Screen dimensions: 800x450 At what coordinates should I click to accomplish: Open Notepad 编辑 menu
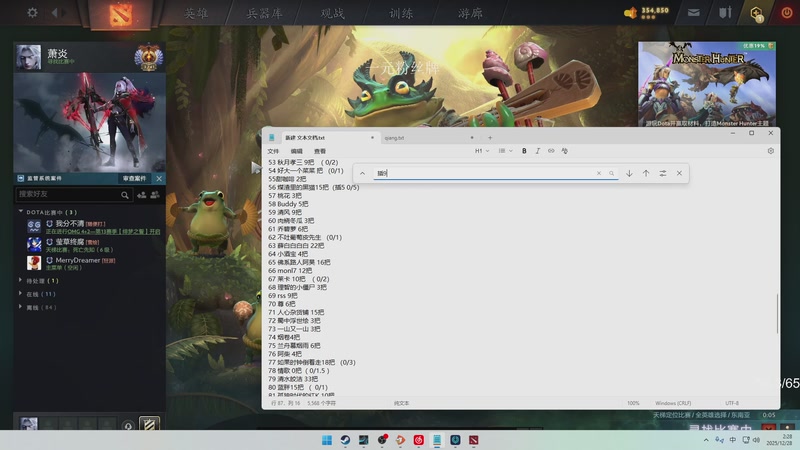[296, 151]
